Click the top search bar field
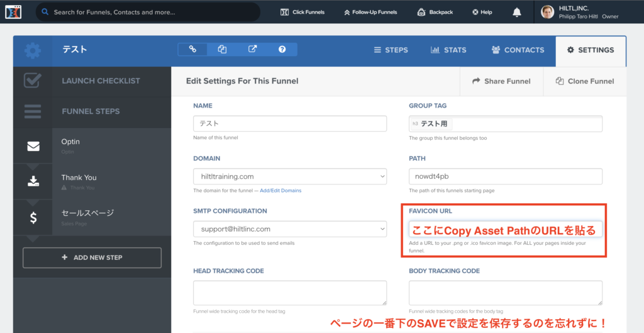 [148, 12]
